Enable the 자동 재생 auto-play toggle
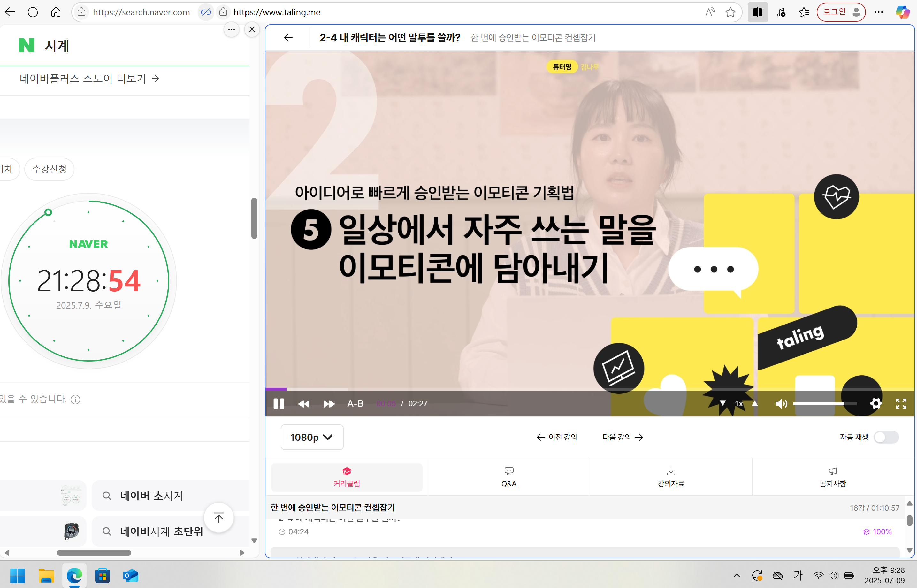 click(x=886, y=438)
